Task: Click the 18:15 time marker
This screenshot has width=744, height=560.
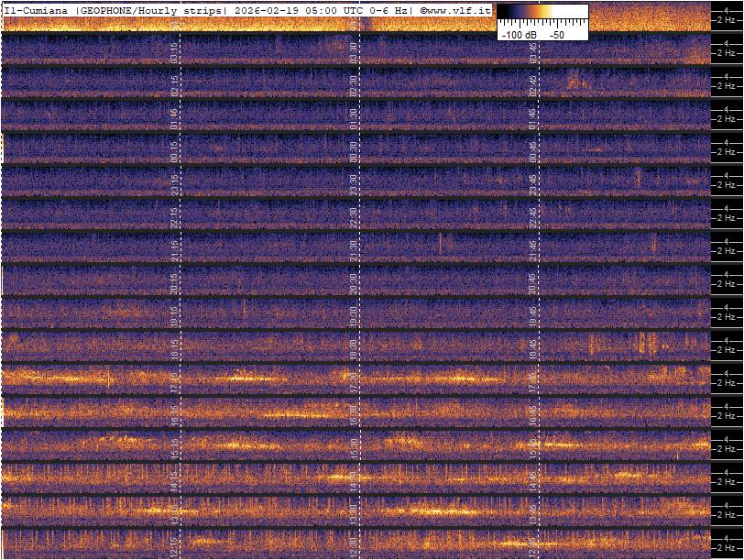Action: pyautogui.click(x=175, y=349)
